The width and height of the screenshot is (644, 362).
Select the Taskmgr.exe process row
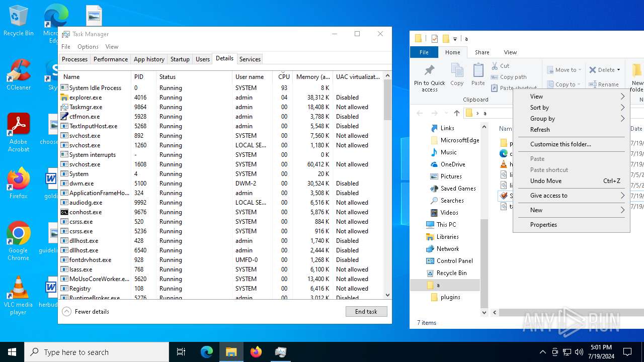[221, 107]
